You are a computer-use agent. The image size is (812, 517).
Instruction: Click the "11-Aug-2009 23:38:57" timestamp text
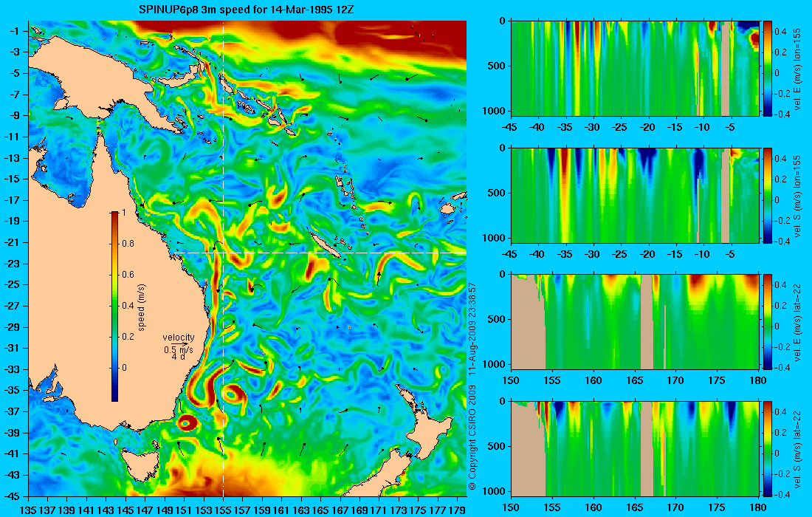click(472, 330)
